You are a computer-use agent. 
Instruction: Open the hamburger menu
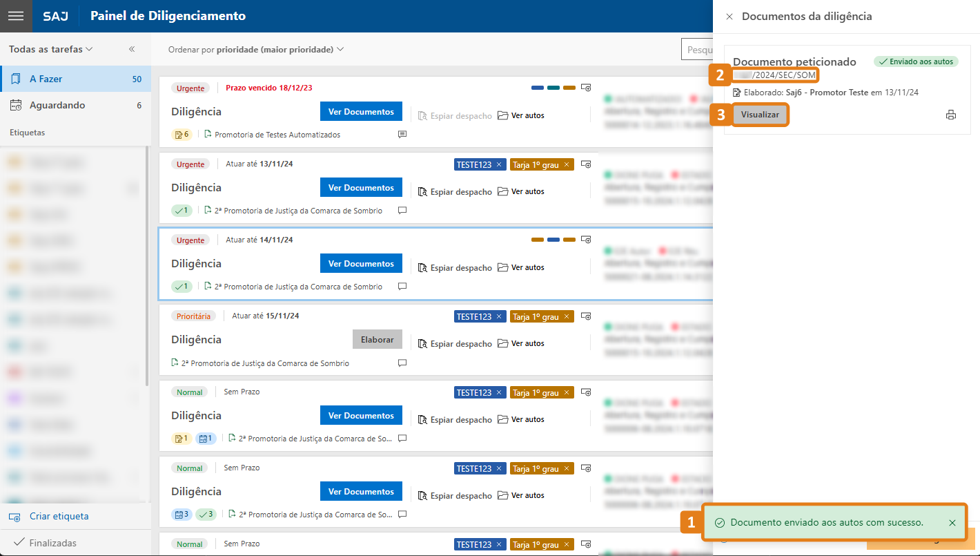coord(15,15)
